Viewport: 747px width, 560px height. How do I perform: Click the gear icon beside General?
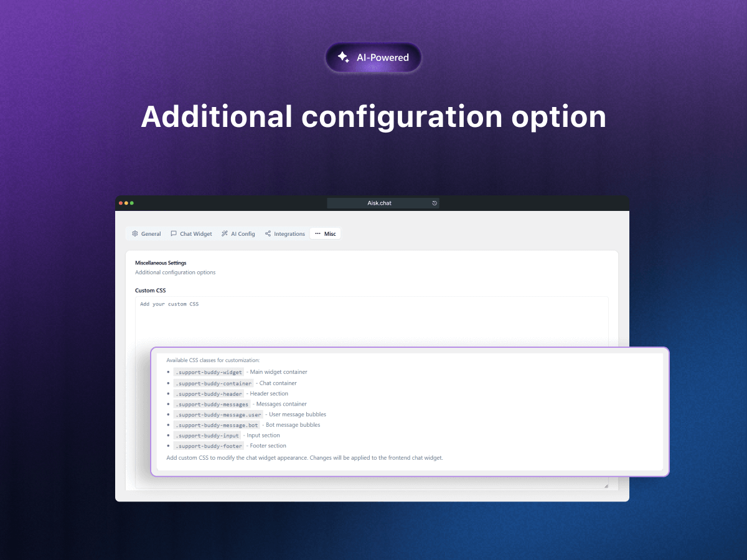click(x=135, y=234)
